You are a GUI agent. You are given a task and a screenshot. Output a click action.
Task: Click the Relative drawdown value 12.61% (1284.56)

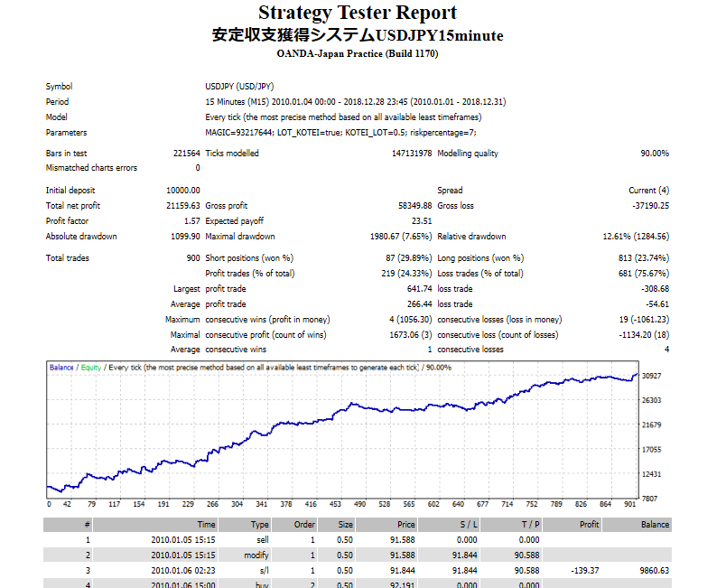636,236
